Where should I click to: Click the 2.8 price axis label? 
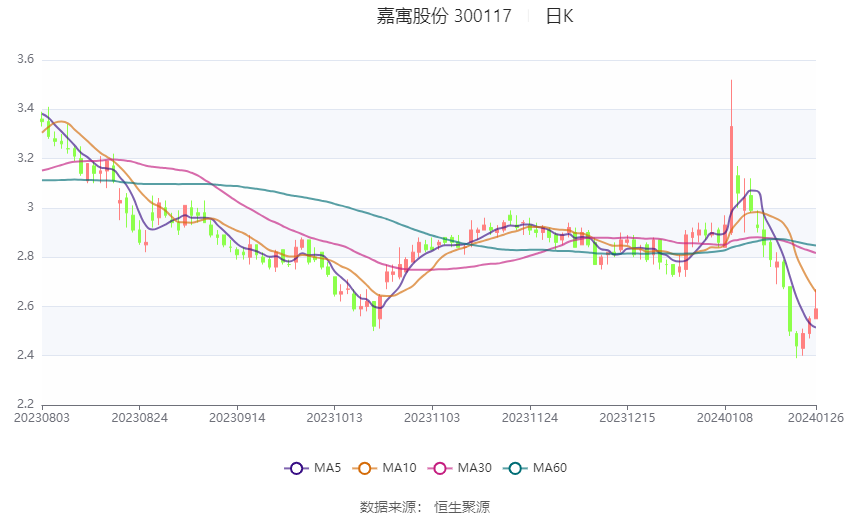25,256
